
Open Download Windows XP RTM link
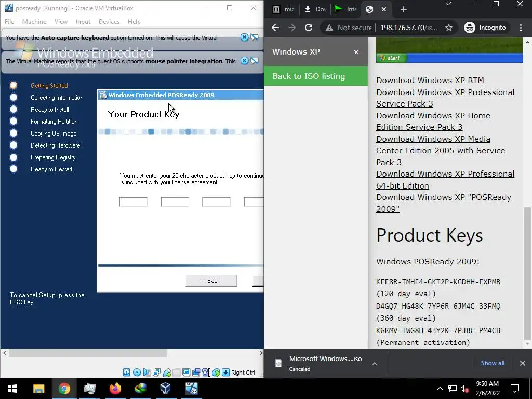[430, 81]
